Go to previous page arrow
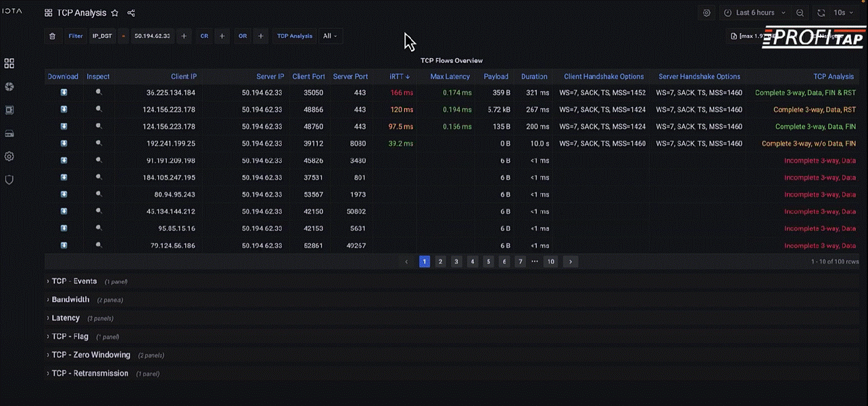 406,261
